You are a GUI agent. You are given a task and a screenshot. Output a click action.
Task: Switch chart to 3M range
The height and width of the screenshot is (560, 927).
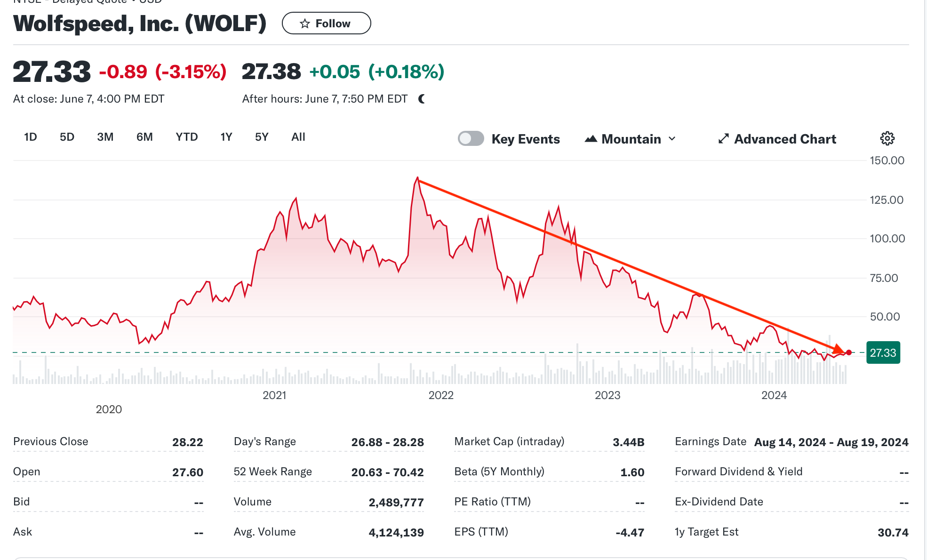[x=105, y=137]
